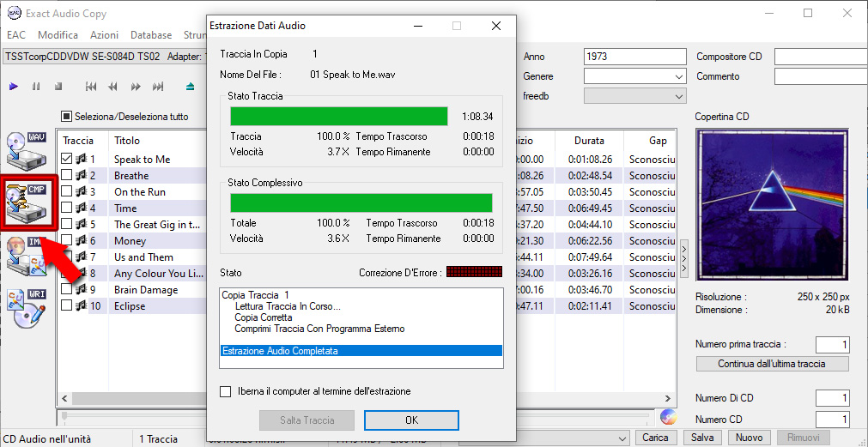
Task: Click the Previous track button
Action: (x=91, y=87)
